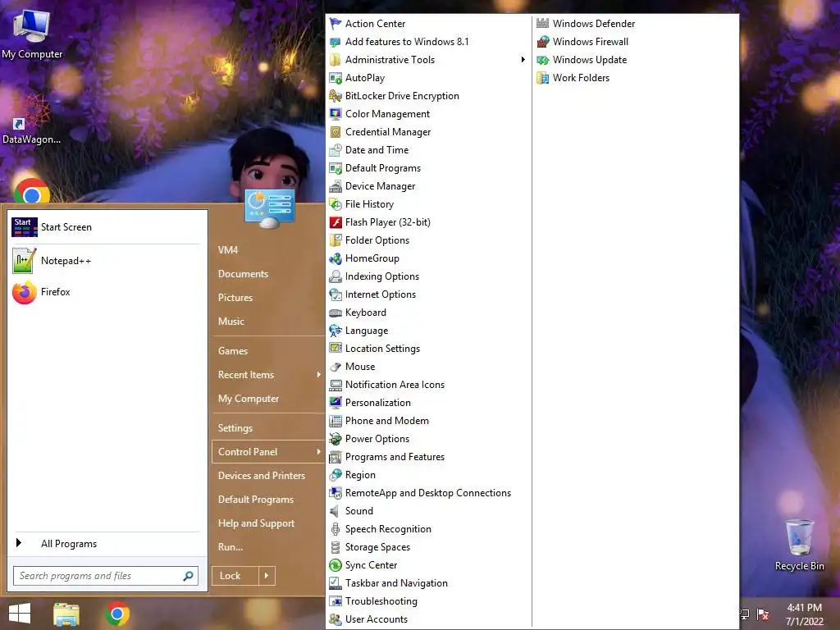Image resolution: width=840 pixels, height=630 pixels.
Task: Click the Device Manager icon
Action: tap(336, 186)
